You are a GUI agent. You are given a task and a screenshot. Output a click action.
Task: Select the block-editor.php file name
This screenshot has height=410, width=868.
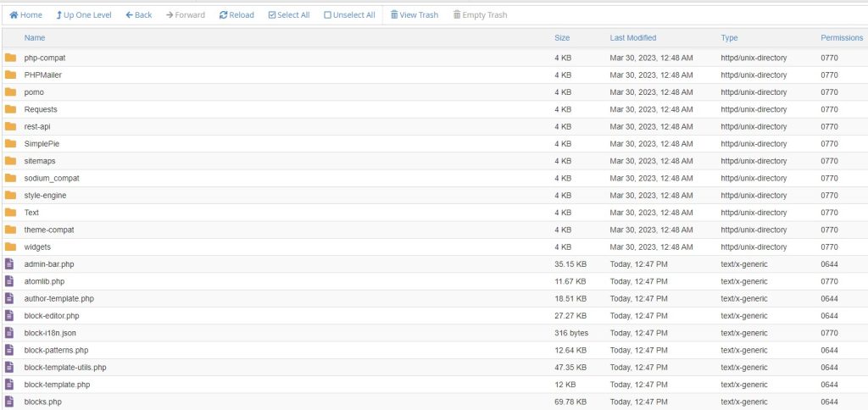tap(52, 315)
